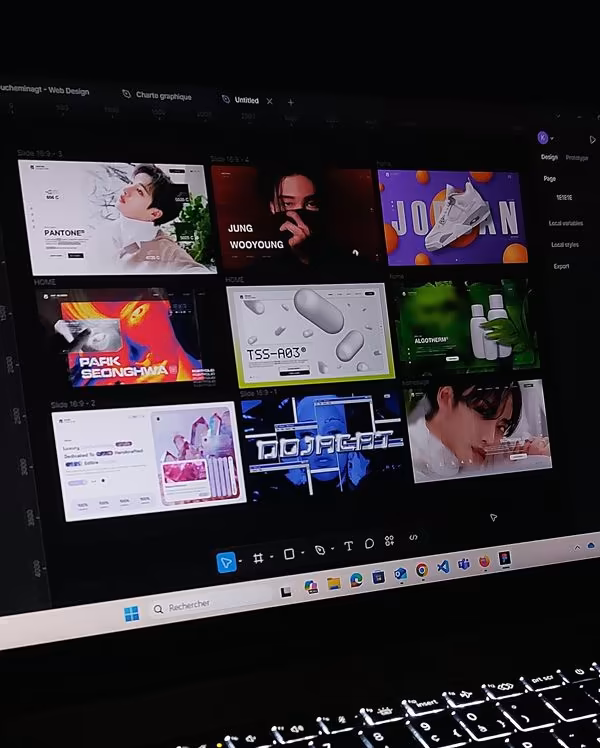Open the user avatar dropdown
600x748 pixels.
(x=545, y=138)
